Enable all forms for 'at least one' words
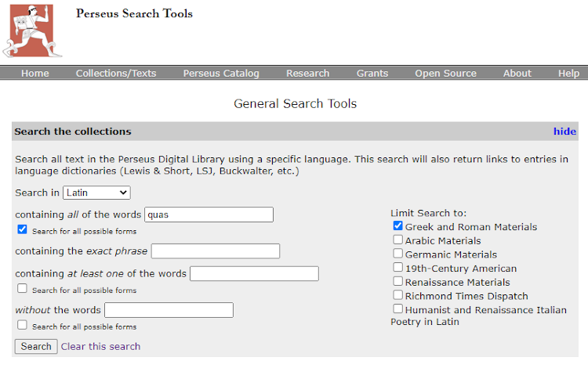The image size is (588, 368). (x=22, y=288)
